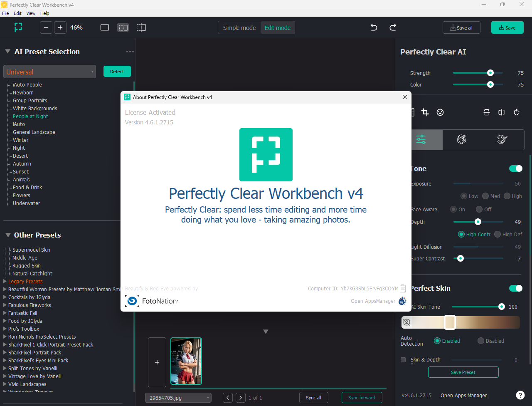532x406 pixels.
Task: Select the split view compare icon
Action: pos(141,27)
